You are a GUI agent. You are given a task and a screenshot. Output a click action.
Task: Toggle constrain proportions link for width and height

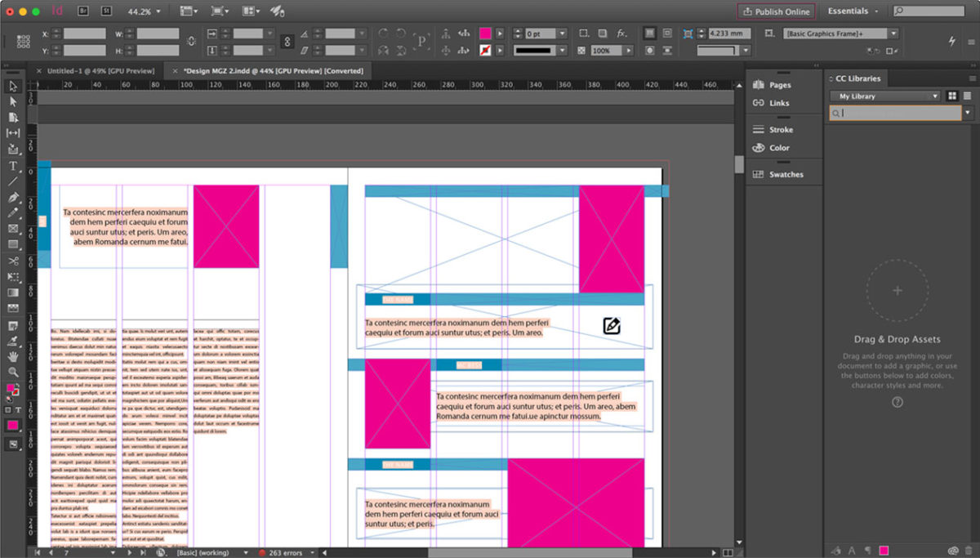tap(189, 42)
